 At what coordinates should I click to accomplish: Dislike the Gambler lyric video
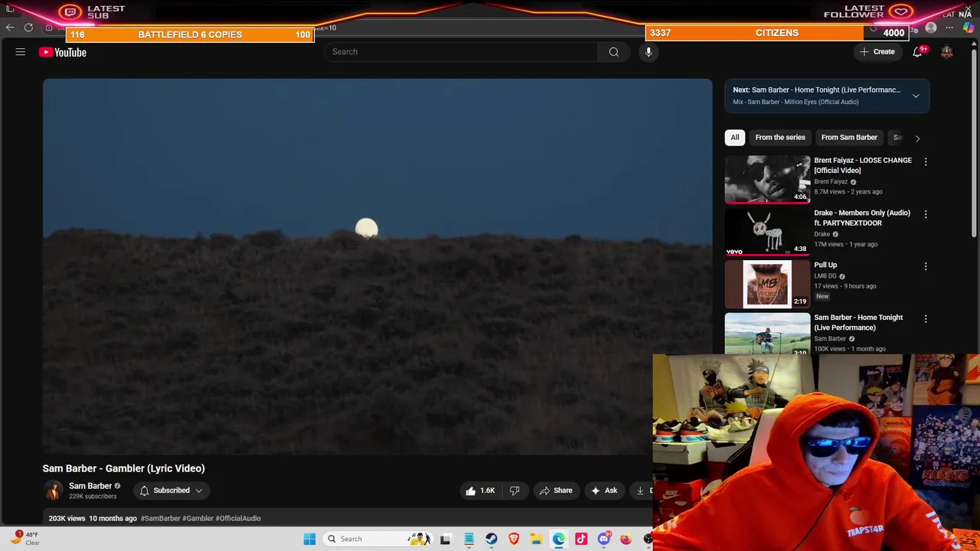[x=514, y=491]
